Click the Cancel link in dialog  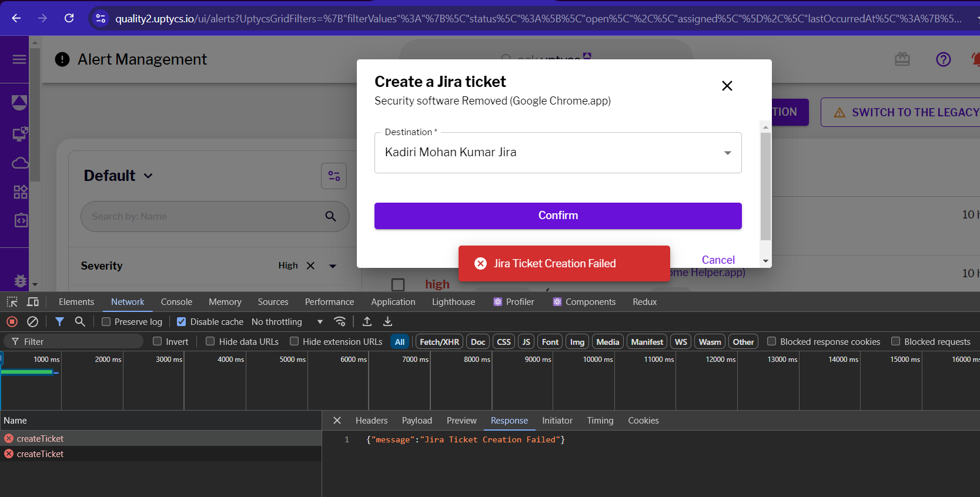coord(718,260)
